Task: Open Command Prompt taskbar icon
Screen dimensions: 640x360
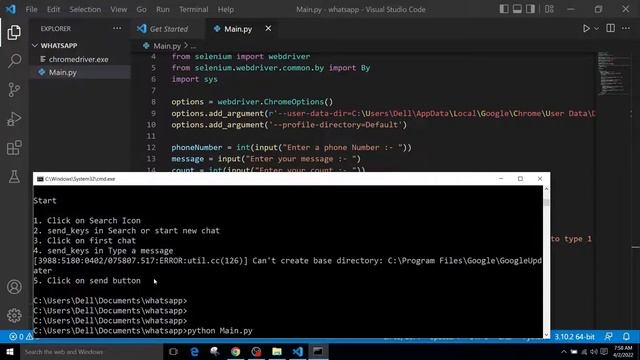Action: [318, 351]
